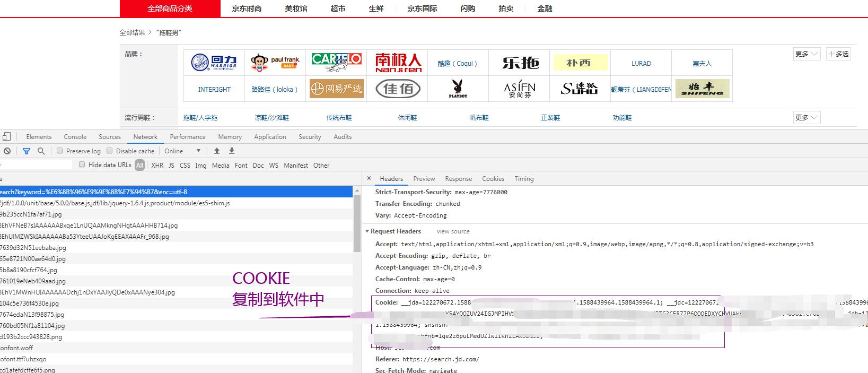Viewport: 868px width, 373px height.
Task: Filter by 拖鞋/人字拖 shoe type
Action: click(200, 118)
